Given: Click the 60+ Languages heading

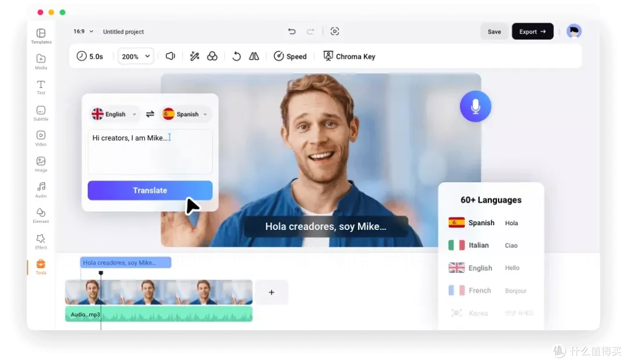Looking at the screenshot, I should pos(491,200).
